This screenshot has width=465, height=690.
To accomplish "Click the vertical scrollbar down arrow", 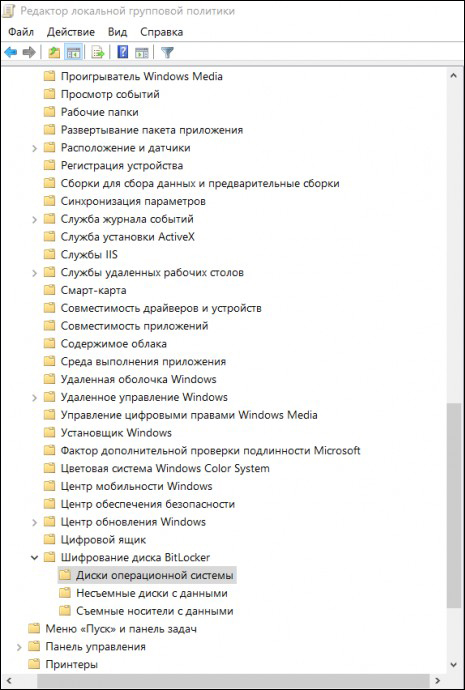I will click(454, 665).
